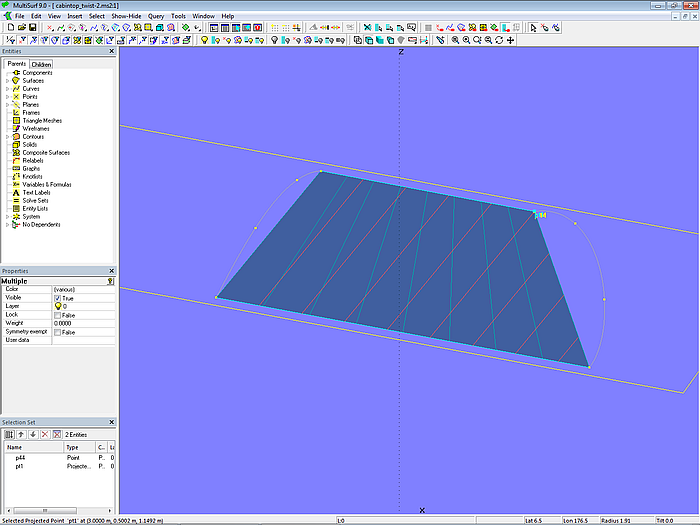Click the first zoom magnifier icon
This screenshot has width=700, height=525.
pos(455,40)
